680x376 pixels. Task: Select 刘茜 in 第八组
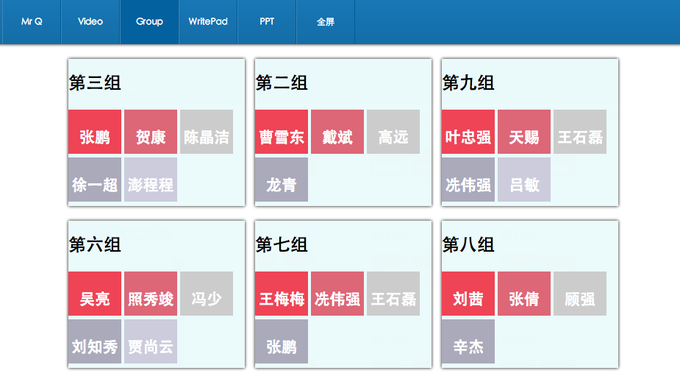click(468, 294)
